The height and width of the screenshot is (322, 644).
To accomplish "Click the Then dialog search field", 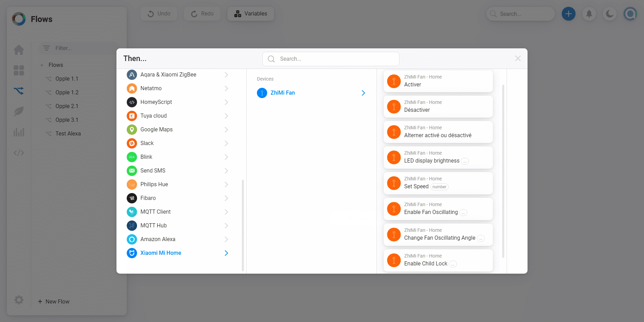I will (331, 59).
